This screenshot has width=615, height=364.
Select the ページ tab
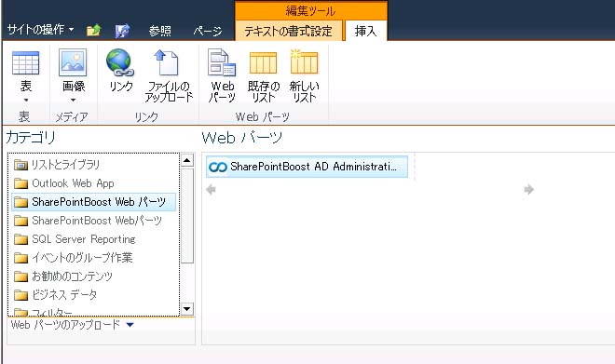point(208,31)
